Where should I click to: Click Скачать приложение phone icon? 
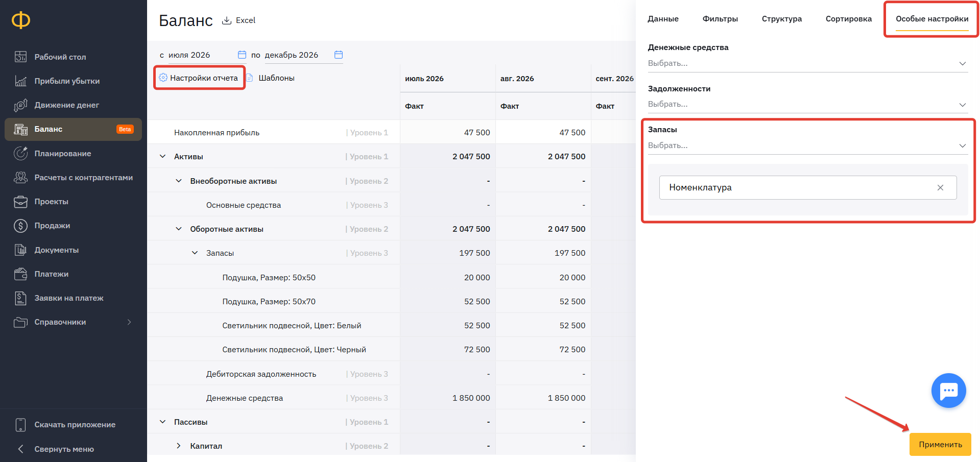click(x=20, y=425)
